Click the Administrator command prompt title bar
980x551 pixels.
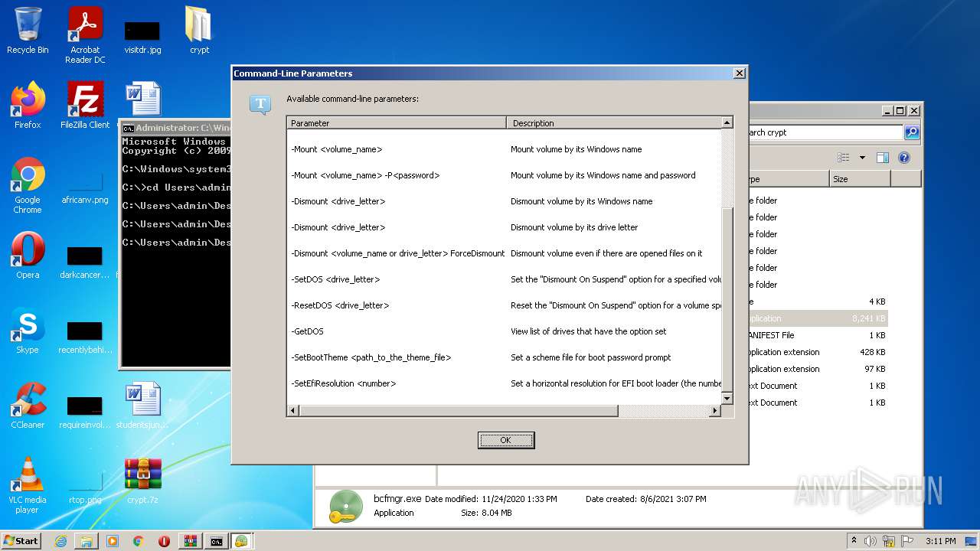point(176,128)
